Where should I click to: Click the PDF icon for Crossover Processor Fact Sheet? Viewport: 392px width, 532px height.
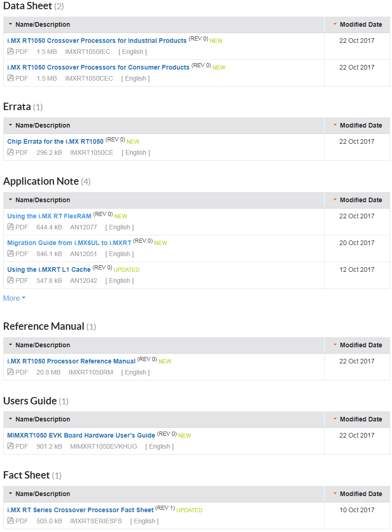(11, 521)
